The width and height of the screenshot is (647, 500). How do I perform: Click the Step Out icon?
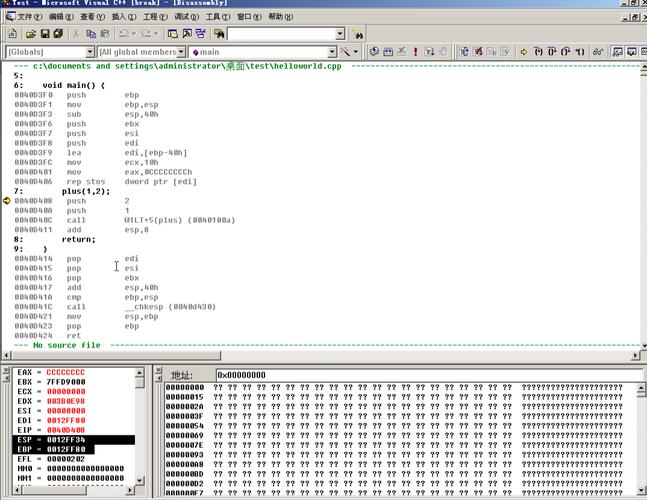tap(566, 52)
